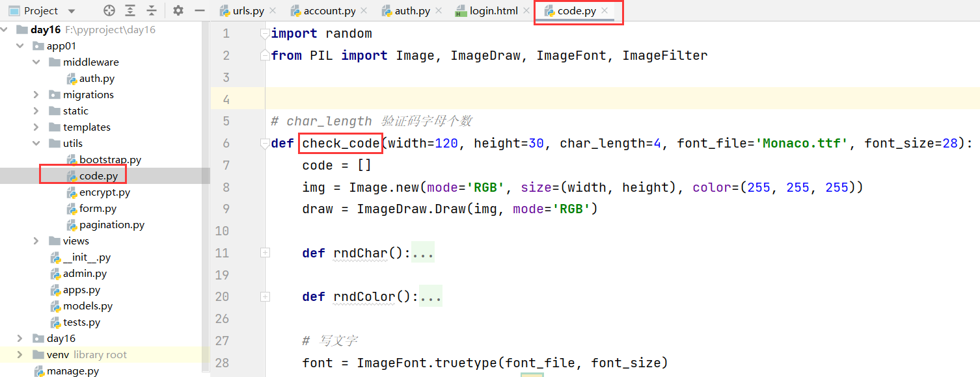Click the manage.py Python file icon
This screenshot has width=980, height=377.
[39, 371]
